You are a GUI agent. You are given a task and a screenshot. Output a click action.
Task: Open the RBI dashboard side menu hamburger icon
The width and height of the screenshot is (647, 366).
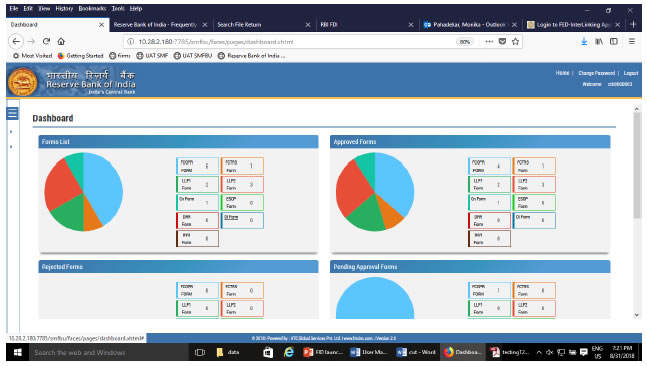click(12, 113)
